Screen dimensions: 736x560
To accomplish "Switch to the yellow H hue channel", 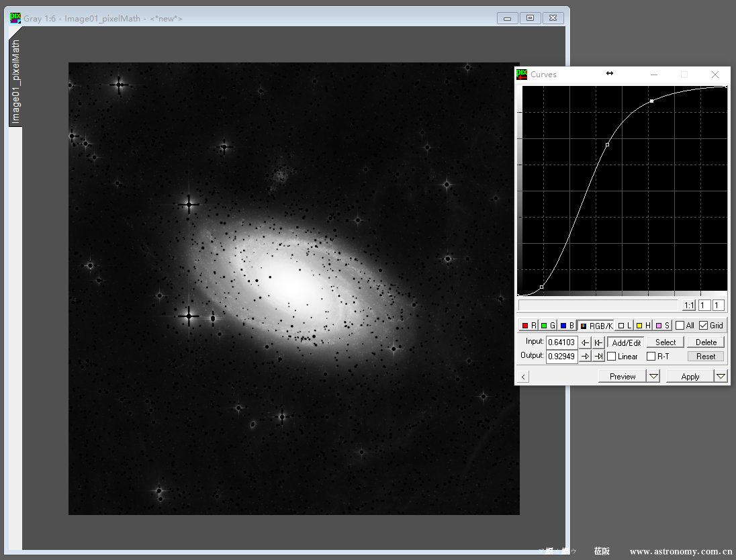I will 643,326.
